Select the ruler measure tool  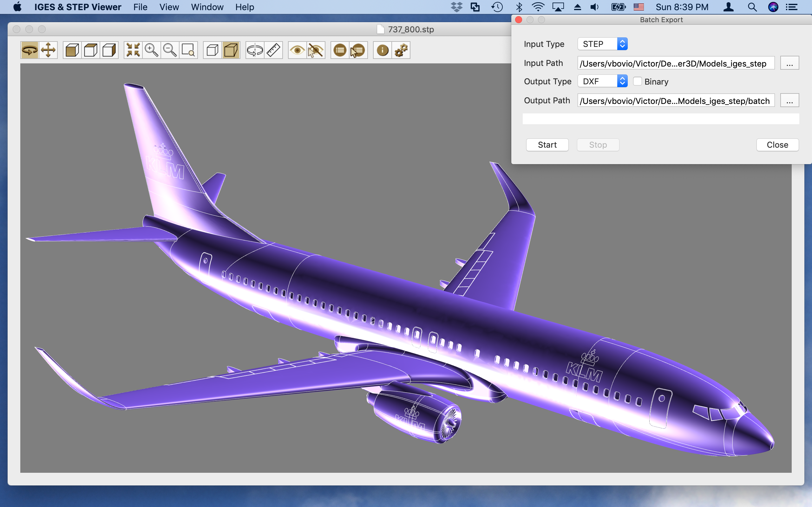click(x=273, y=50)
